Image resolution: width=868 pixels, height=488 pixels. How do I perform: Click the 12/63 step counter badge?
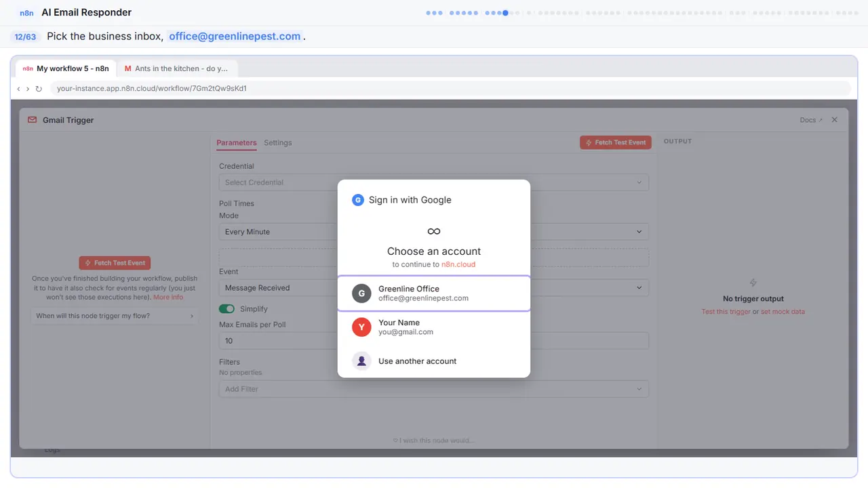pyautogui.click(x=26, y=37)
